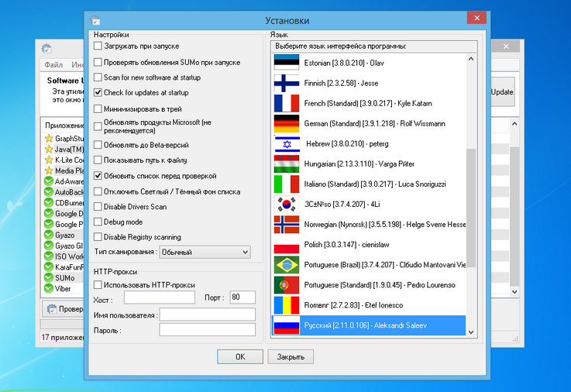
Task: Toggle Минимизировать в трей checkbox
Action: click(x=98, y=108)
